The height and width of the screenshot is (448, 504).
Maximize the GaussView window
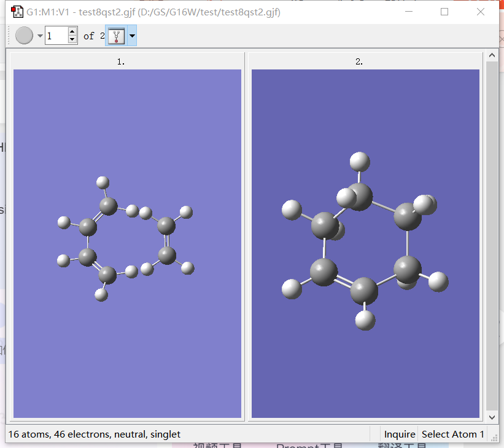[x=444, y=12]
